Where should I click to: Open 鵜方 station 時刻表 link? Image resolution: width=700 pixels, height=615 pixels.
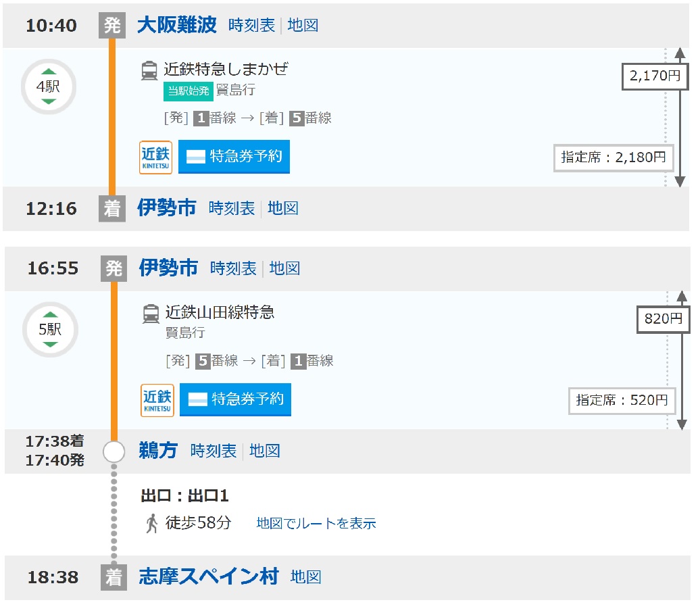click(214, 451)
